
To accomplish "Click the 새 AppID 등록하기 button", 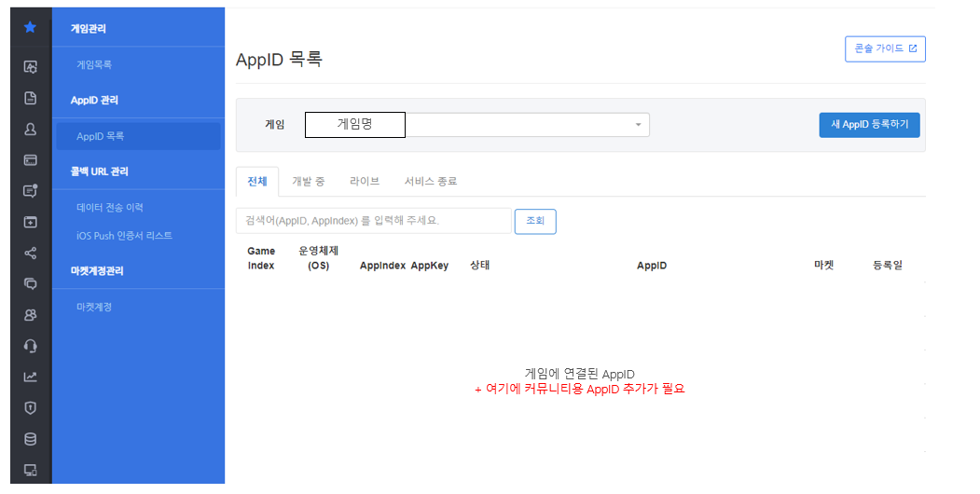I will (869, 125).
